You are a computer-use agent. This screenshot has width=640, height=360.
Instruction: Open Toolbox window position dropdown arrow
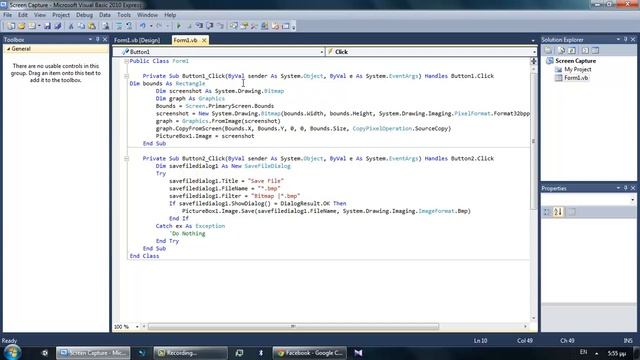point(90,40)
